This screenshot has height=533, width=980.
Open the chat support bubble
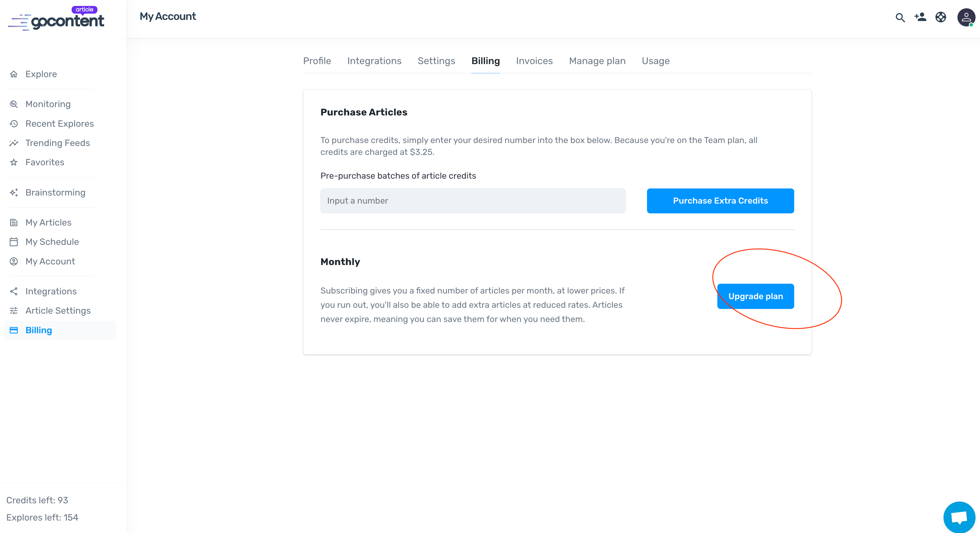point(959,517)
